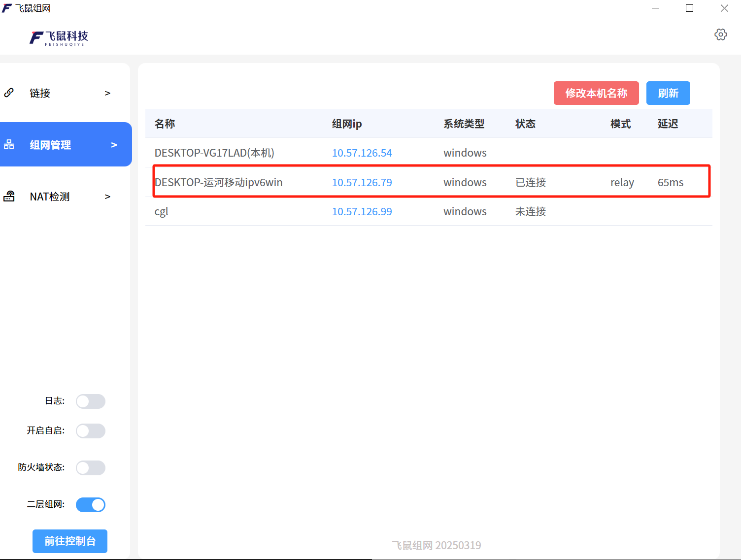The width and height of the screenshot is (741, 560).
Task: Click the app icon in title bar
Action: click(x=7, y=8)
